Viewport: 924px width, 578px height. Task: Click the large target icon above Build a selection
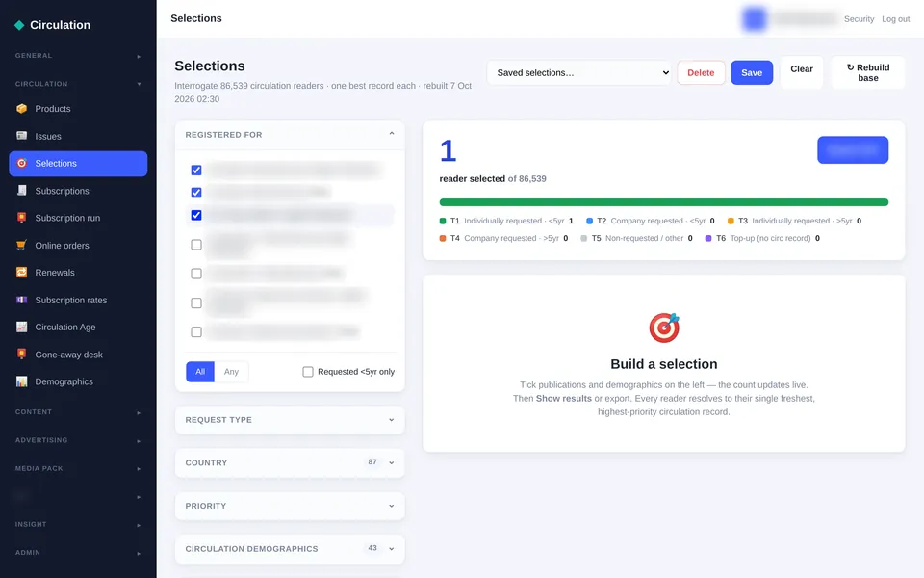coord(664,328)
